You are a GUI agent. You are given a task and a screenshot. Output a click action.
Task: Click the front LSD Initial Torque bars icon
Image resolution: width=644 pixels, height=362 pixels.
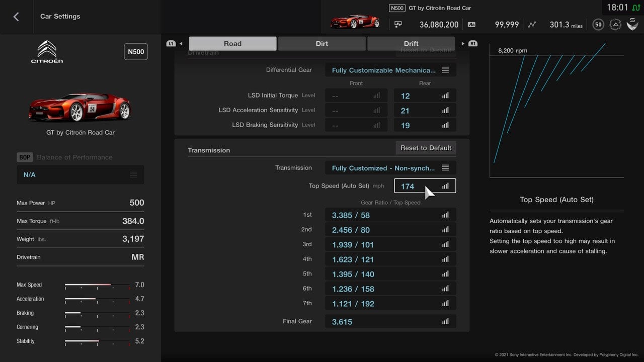pos(377,96)
